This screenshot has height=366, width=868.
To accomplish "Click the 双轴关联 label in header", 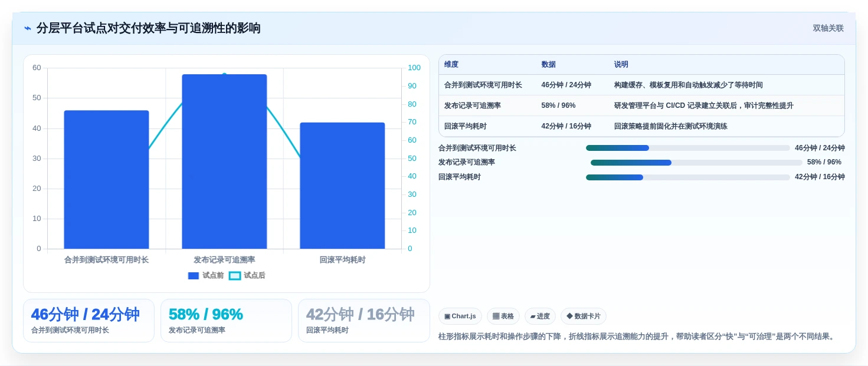I will click(828, 28).
